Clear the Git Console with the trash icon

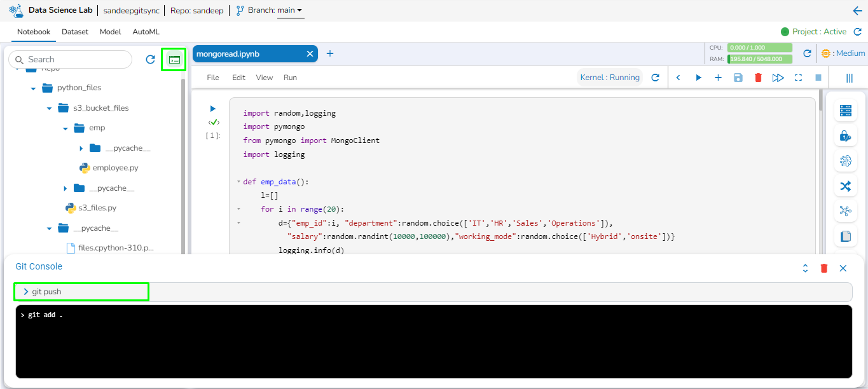pyautogui.click(x=824, y=268)
